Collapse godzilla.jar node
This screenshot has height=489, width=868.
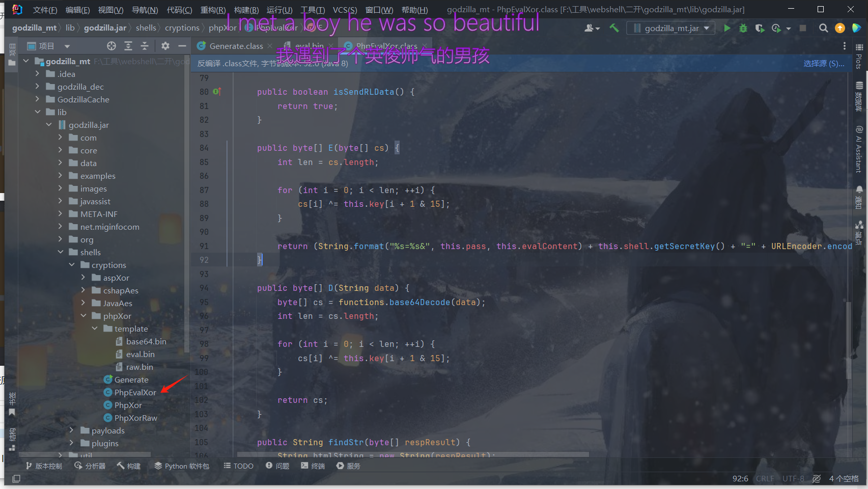pyautogui.click(x=49, y=125)
